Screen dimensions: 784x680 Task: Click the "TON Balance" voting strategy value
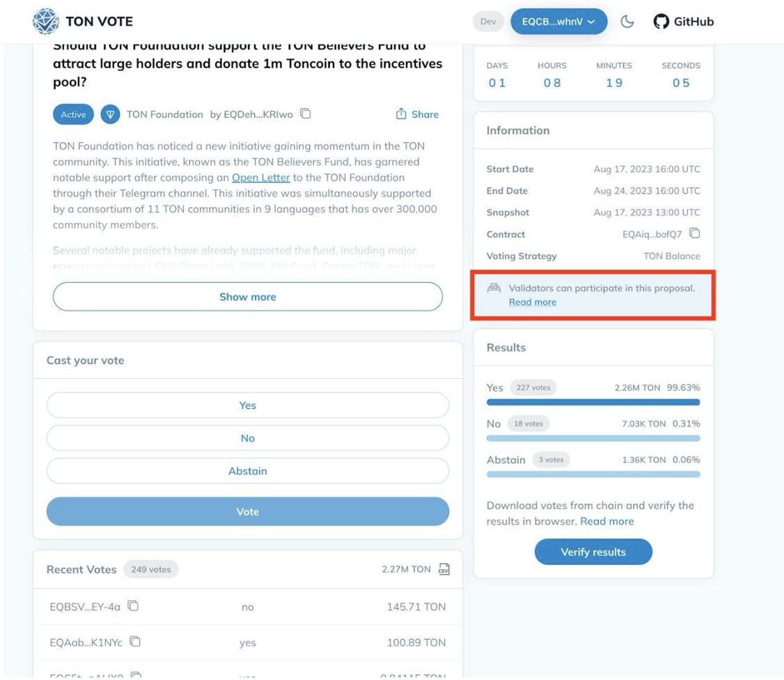(x=671, y=256)
